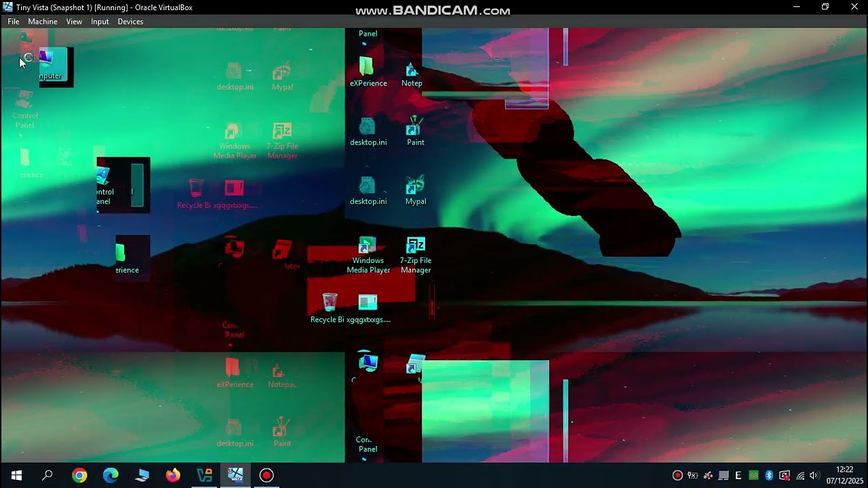Viewport: 868px width, 488px height.
Task: Click the green temperature tray icon
Action: click(x=754, y=475)
